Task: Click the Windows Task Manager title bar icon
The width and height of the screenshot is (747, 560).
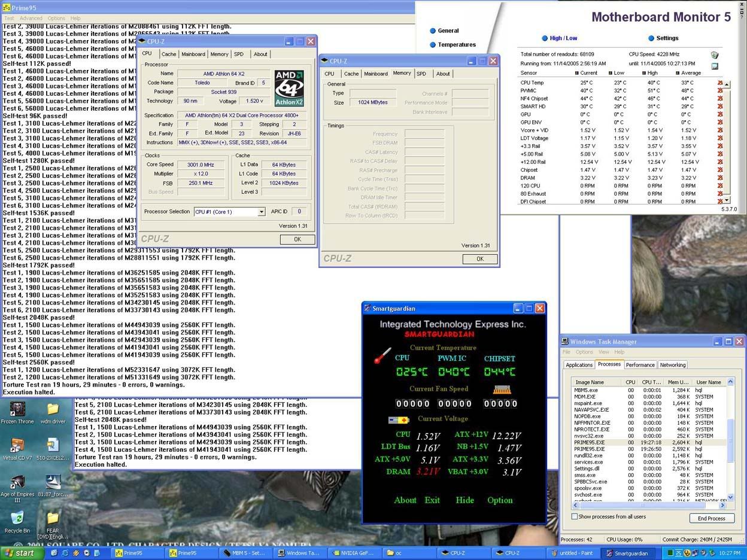Action: coord(564,342)
